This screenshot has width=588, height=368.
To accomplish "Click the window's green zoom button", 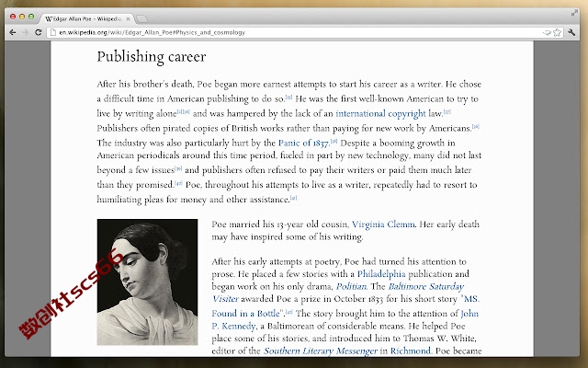I will pyautogui.click(x=31, y=17).
